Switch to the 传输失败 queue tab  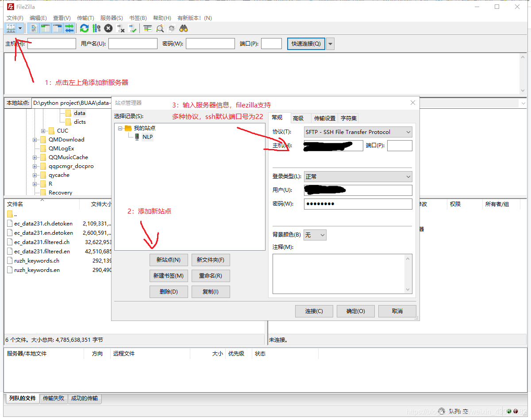pos(54,398)
